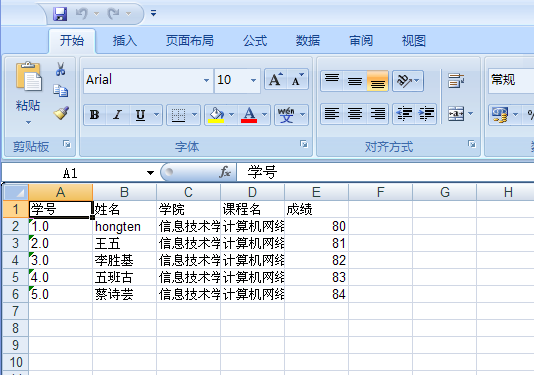Click the phonetic guide wén icon
Image resolution: width=534 pixels, height=375 pixels.
pyautogui.click(x=286, y=115)
